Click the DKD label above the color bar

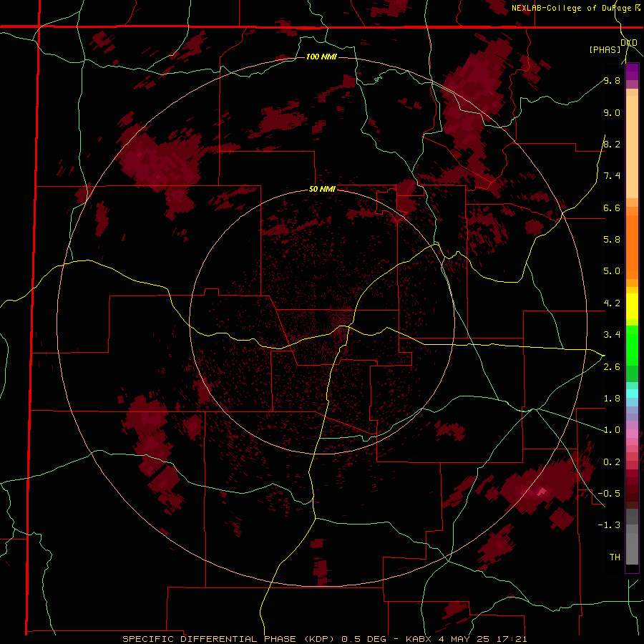tap(629, 43)
